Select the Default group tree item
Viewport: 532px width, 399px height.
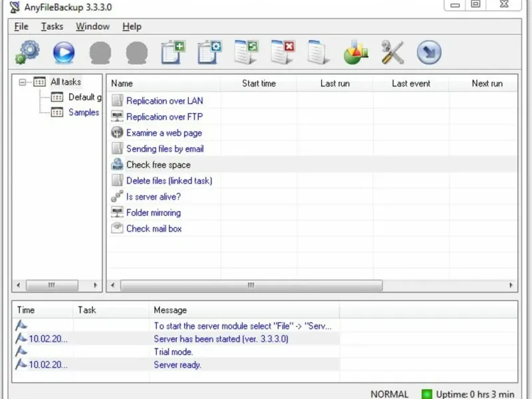(85, 97)
